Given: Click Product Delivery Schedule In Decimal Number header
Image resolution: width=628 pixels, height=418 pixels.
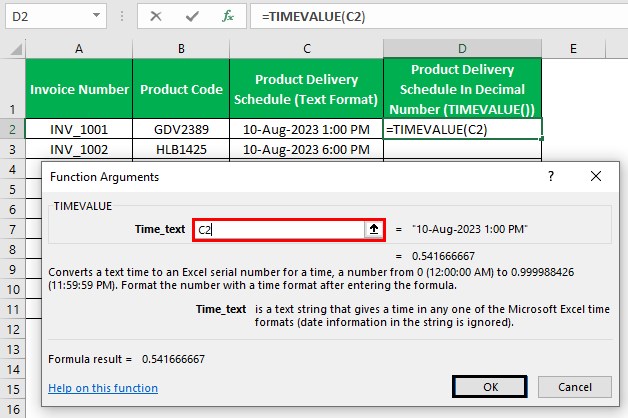Looking at the screenshot, I should 462,88.
